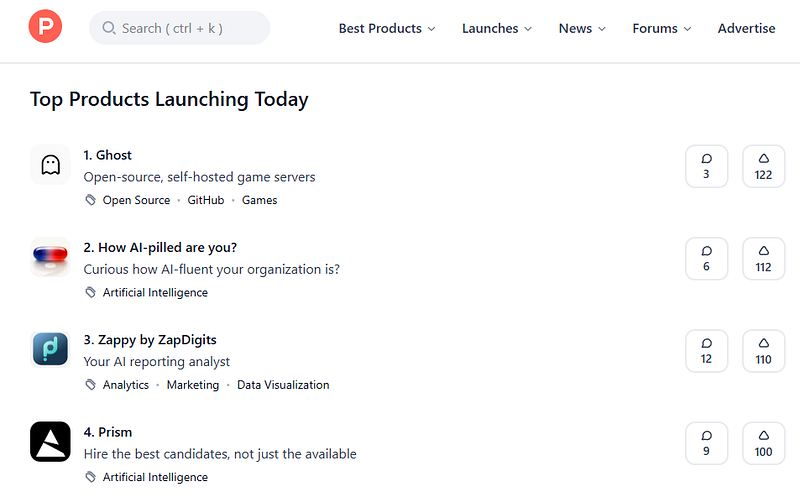The image size is (800, 498).
Task: Click tag icon in Zappy row
Action: pos(90,385)
